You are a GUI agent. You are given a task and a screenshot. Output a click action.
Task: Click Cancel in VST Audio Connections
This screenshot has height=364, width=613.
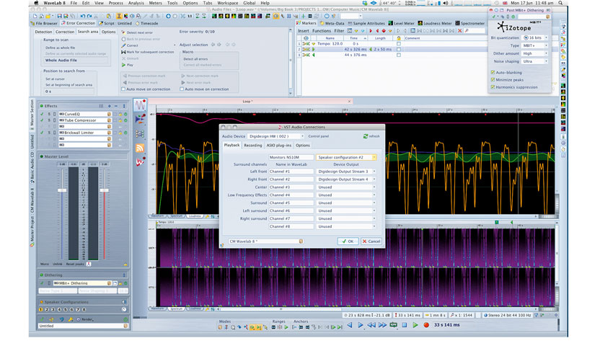(371, 241)
